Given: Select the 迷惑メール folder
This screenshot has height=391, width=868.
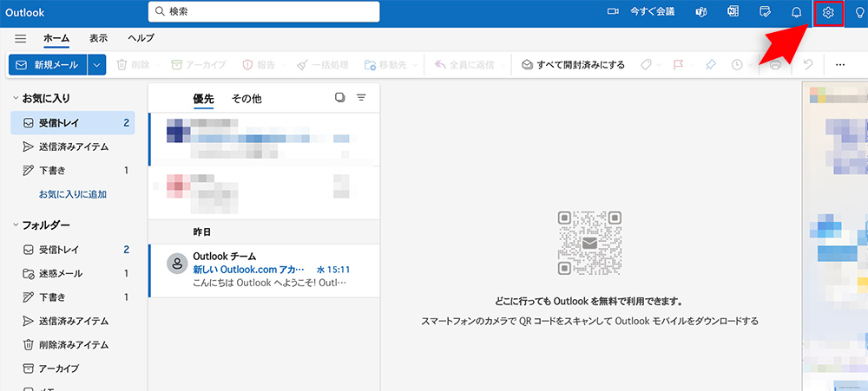Looking at the screenshot, I should pyautogui.click(x=73, y=273).
